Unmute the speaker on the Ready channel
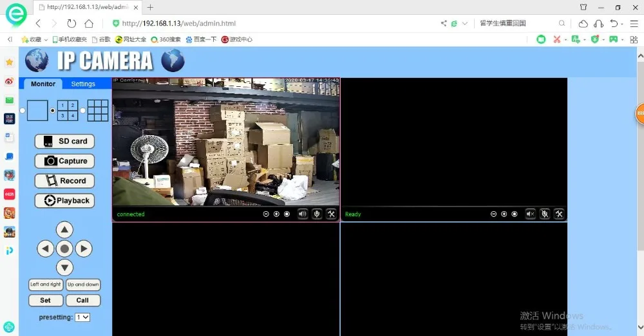Screen dimensions: 644x336 530,214
